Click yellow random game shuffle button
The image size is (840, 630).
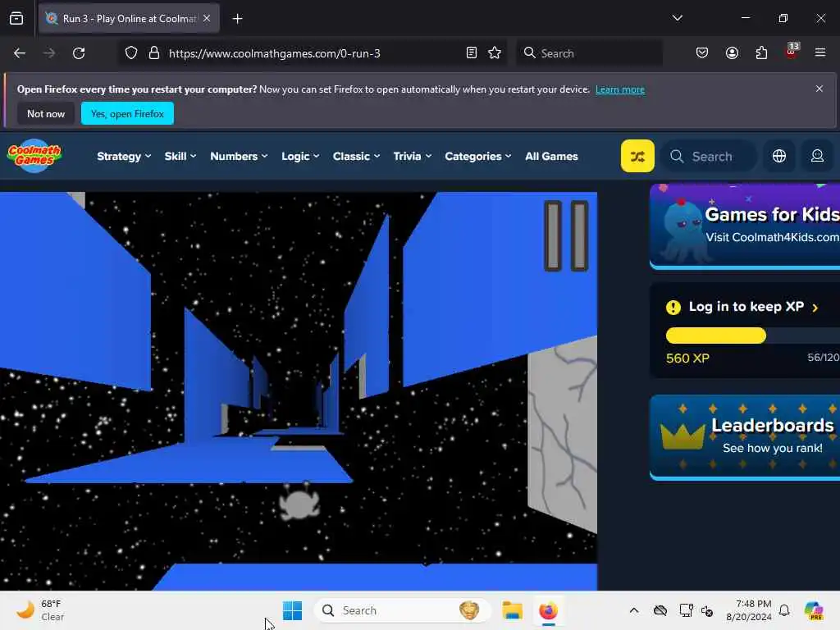point(637,156)
